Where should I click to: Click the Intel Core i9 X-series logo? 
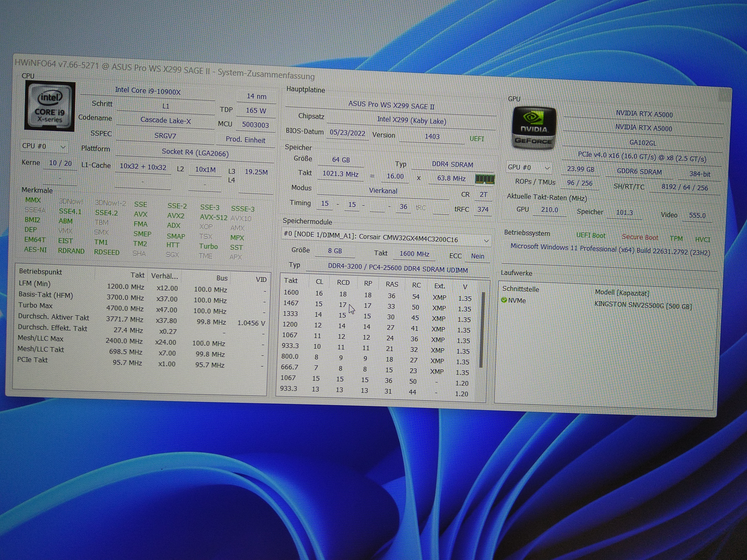50,107
